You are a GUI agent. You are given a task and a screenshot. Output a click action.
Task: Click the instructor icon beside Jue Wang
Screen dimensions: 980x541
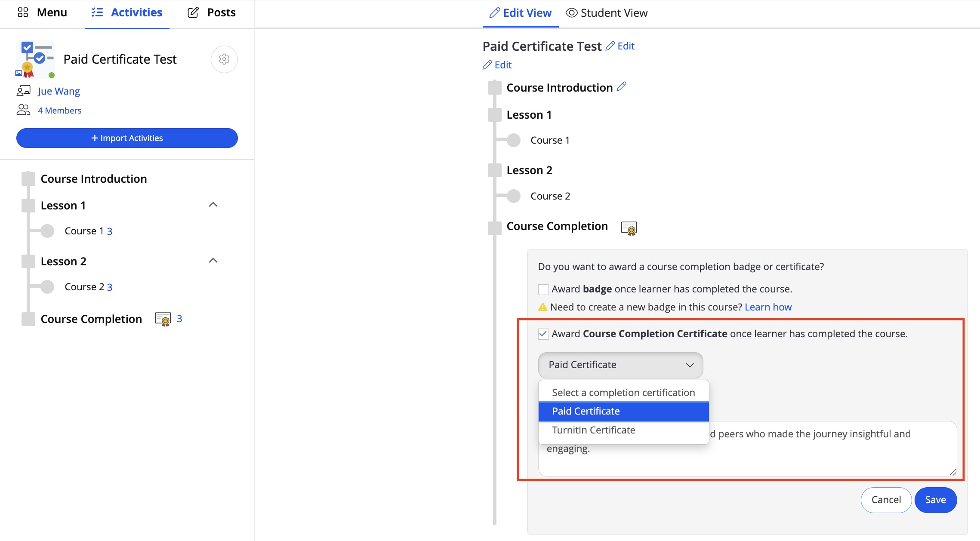click(23, 91)
